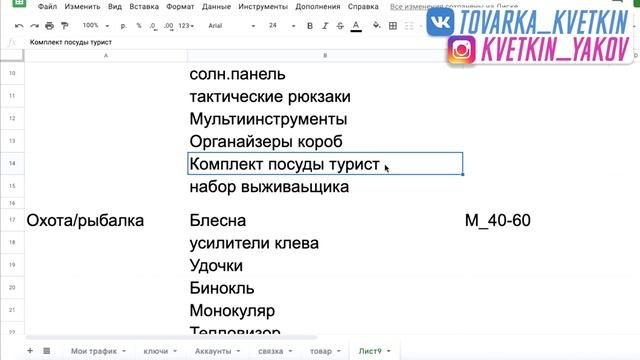Open the Лист9 tab dropdown arrow
The height and width of the screenshot is (360, 640).
tap(389, 351)
